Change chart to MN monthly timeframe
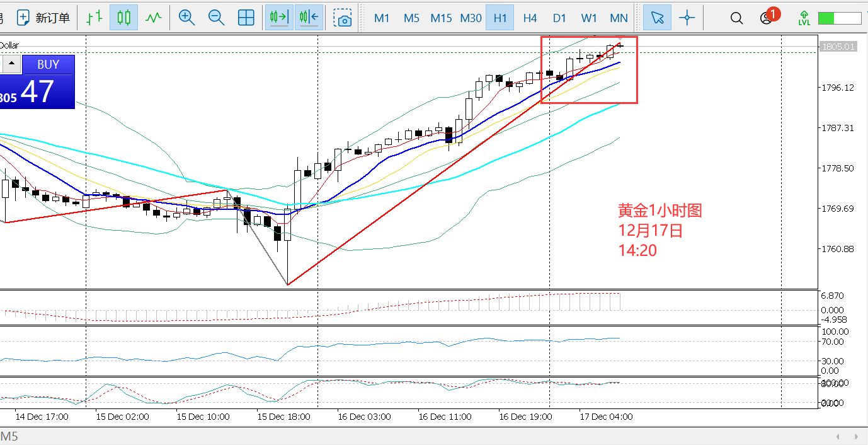Viewport: 868px width, 445px height. click(x=619, y=18)
